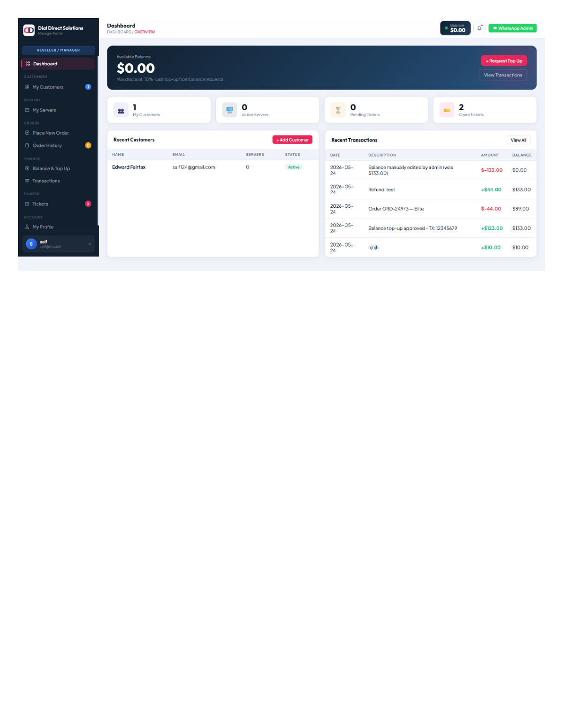Image resolution: width=563 pixels, height=728 pixels.
Task: Click the blue S avatar in sidebar
Action: 31,244
